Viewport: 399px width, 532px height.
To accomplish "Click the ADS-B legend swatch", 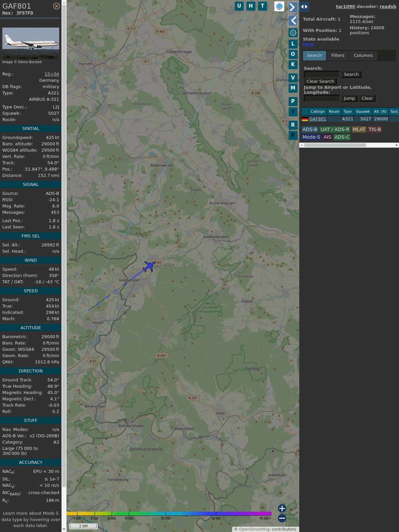I will tap(310, 130).
